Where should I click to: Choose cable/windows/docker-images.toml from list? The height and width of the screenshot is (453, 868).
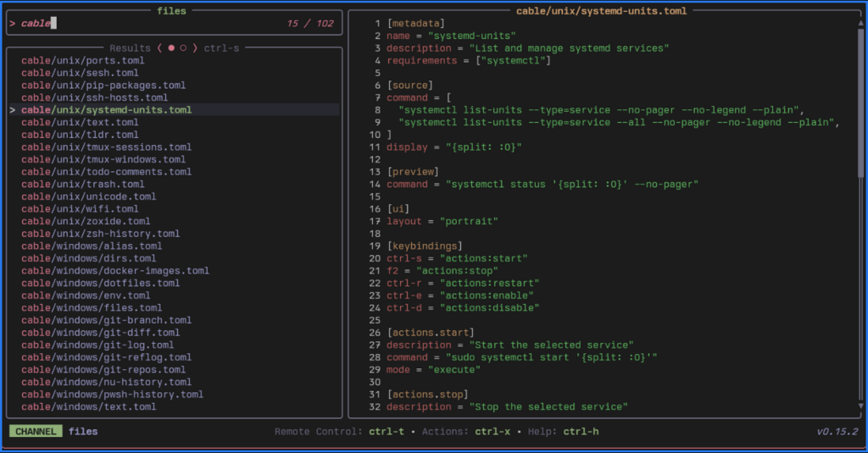point(114,271)
